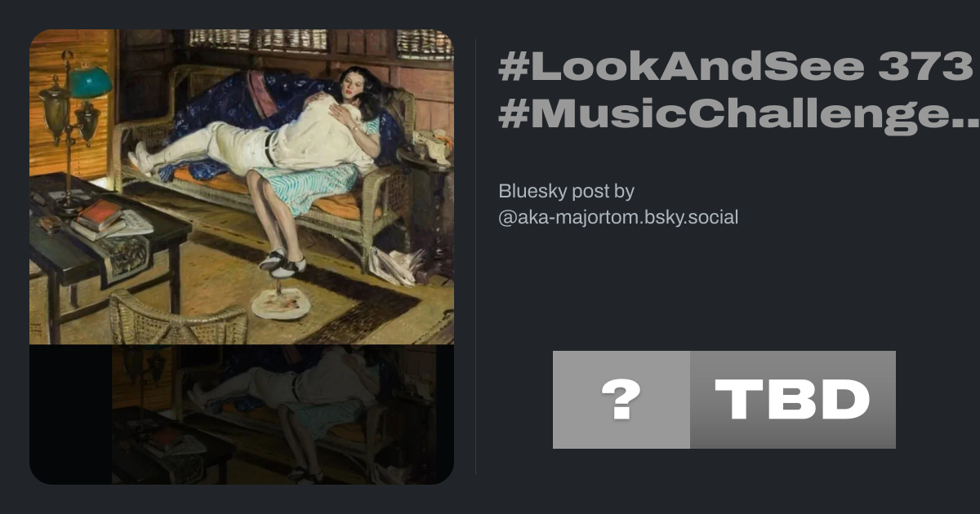Open the @aka-majortom.bsky.social handle
Image resolution: width=980 pixels, height=514 pixels.
[x=618, y=217]
